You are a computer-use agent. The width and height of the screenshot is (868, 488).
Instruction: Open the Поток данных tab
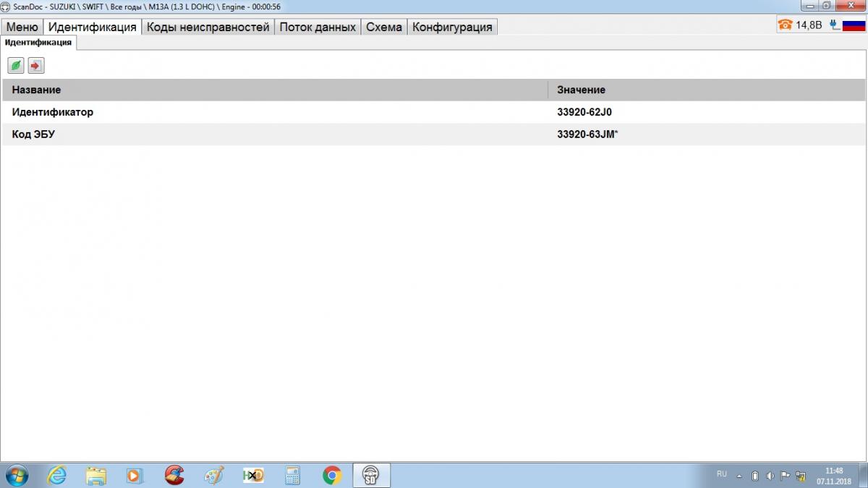point(318,27)
